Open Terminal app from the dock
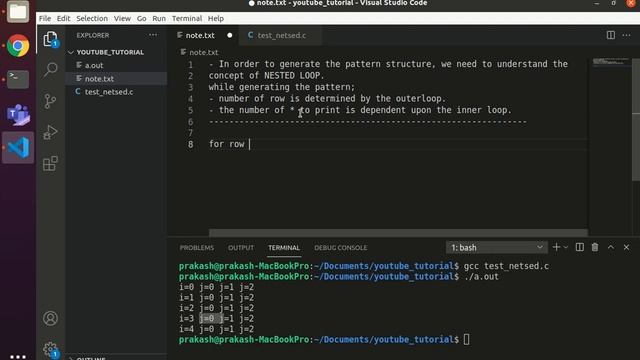 pos(18,79)
